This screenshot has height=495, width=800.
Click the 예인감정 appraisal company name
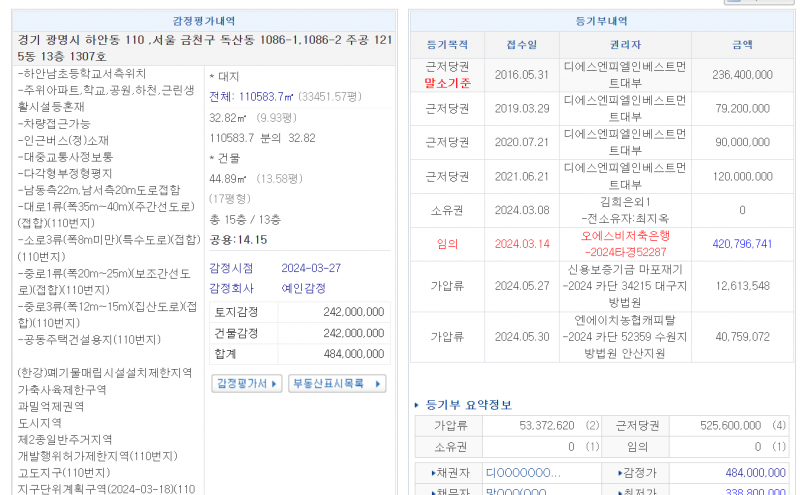pos(305,288)
